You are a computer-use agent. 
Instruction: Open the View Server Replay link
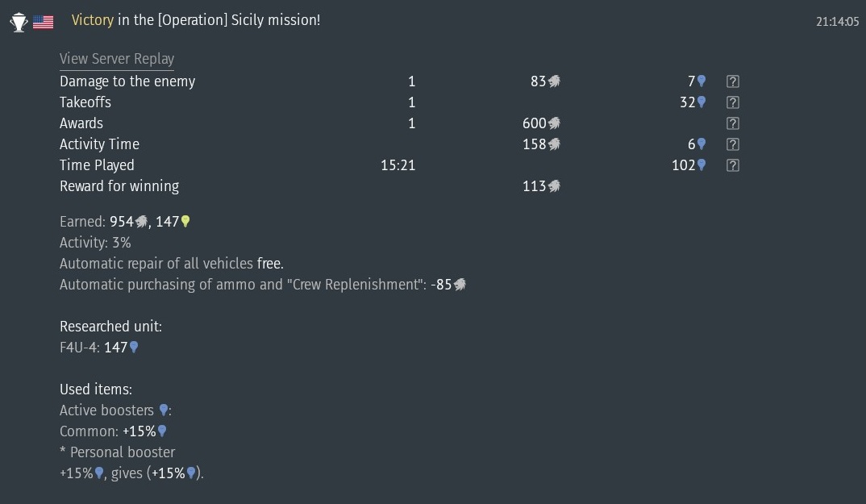coord(117,60)
